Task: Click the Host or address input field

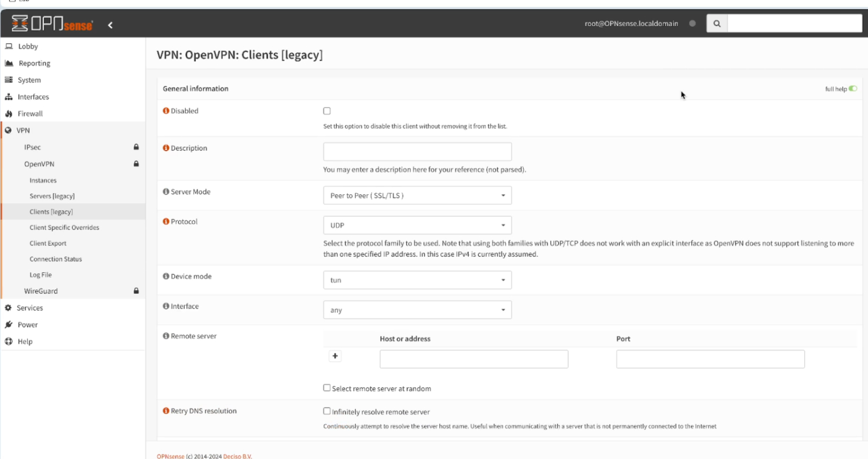Action: tap(473, 359)
